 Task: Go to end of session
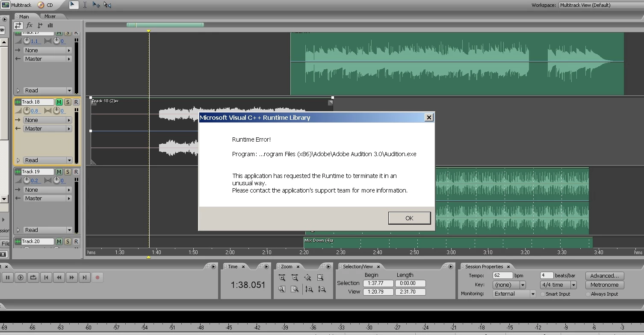pyautogui.click(x=85, y=278)
